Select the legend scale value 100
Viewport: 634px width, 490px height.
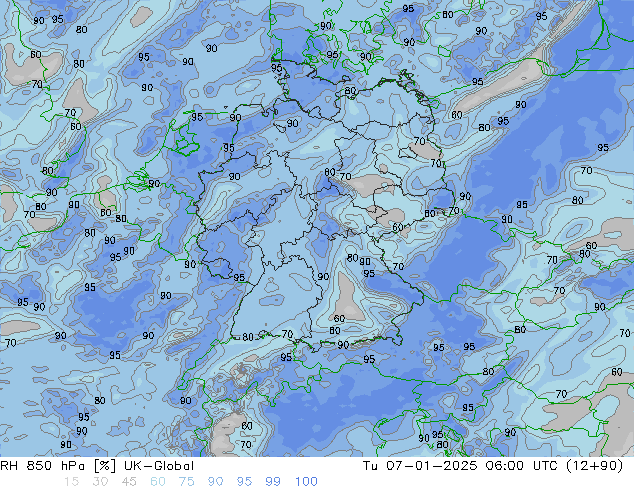pos(306,482)
